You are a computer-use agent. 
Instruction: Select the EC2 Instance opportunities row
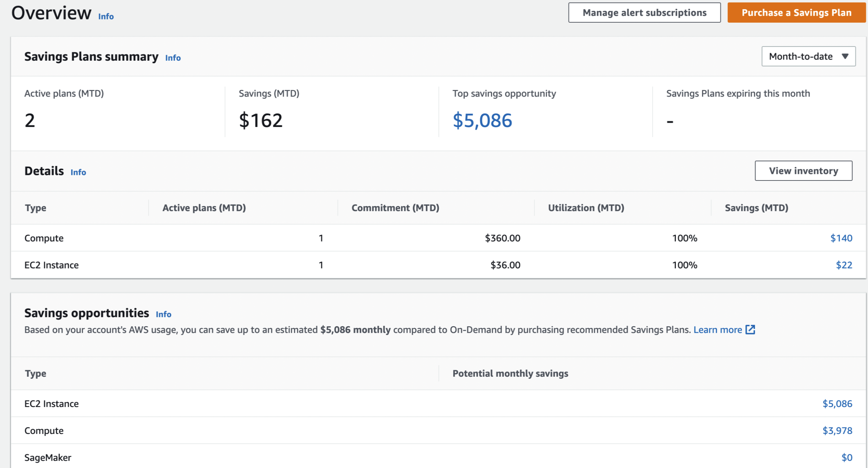pos(51,403)
